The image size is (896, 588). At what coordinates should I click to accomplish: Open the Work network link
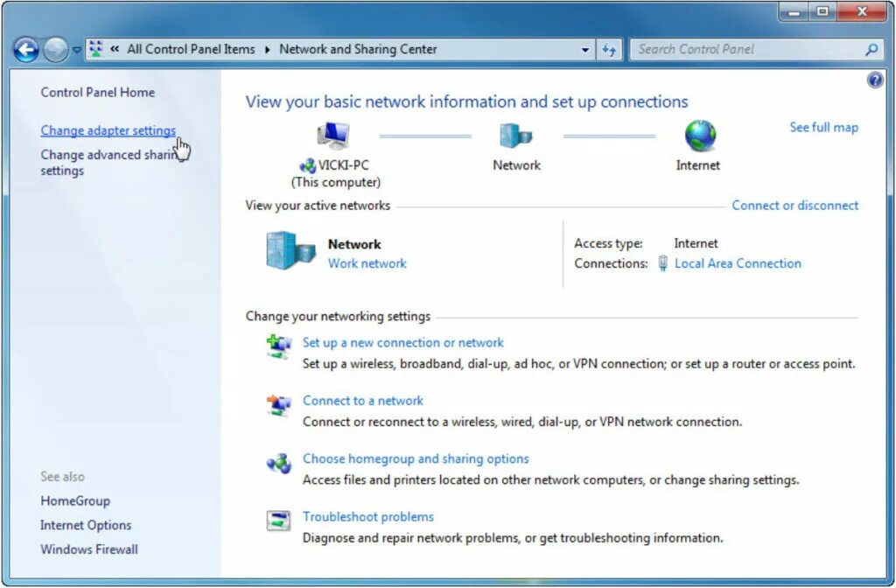tap(367, 263)
